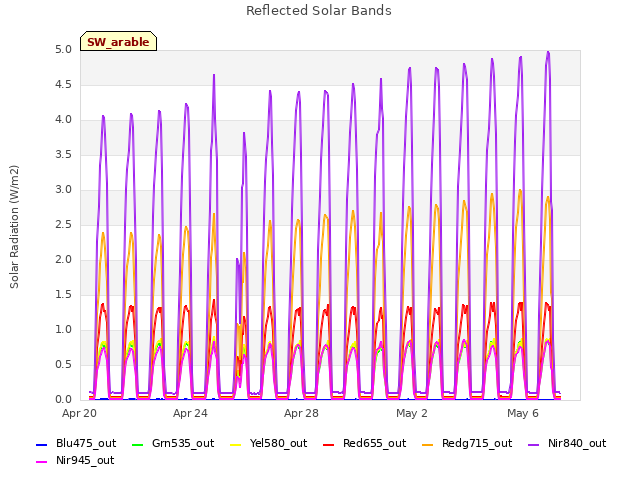Click the Apr 24 x-axis tick label
The height and width of the screenshot is (480, 640).
[x=190, y=413]
